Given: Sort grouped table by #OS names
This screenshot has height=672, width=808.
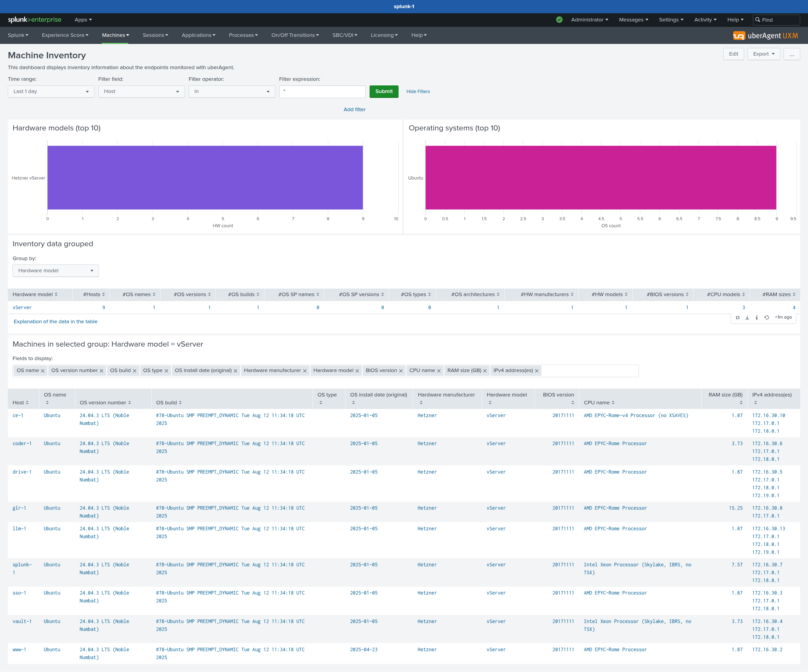Looking at the screenshot, I should [x=139, y=295].
